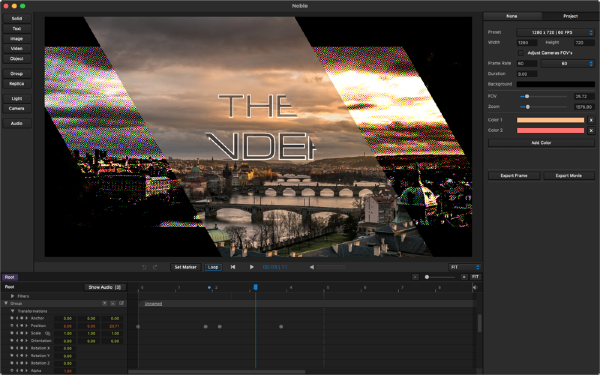Viewport: 600px width, 375px height.
Task: Mute audio with the speaker icon
Action: pos(312,267)
